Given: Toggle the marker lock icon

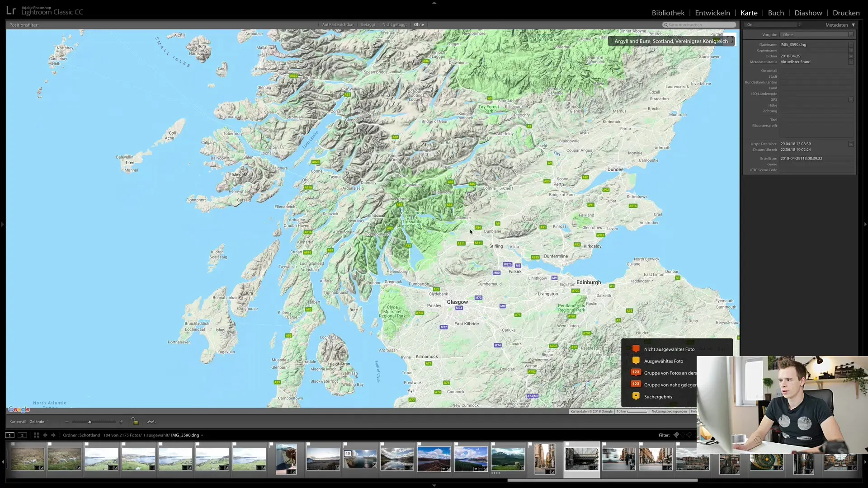Looking at the screenshot, I should coord(134,421).
